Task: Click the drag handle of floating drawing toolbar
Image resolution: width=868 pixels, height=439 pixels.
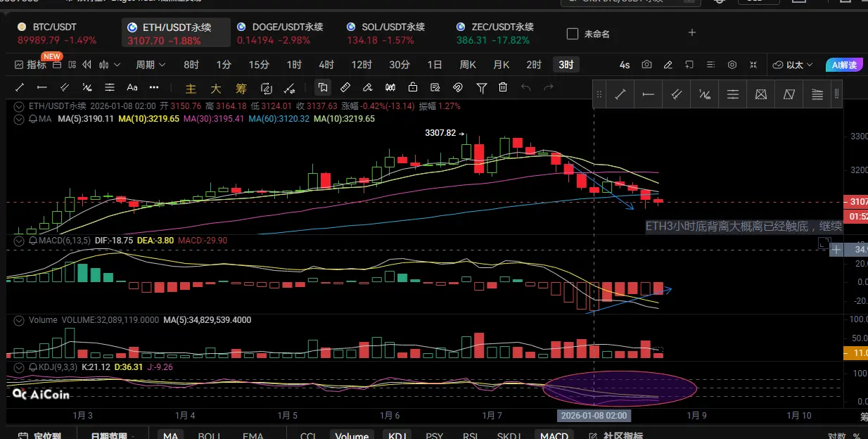Action: (x=599, y=95)
